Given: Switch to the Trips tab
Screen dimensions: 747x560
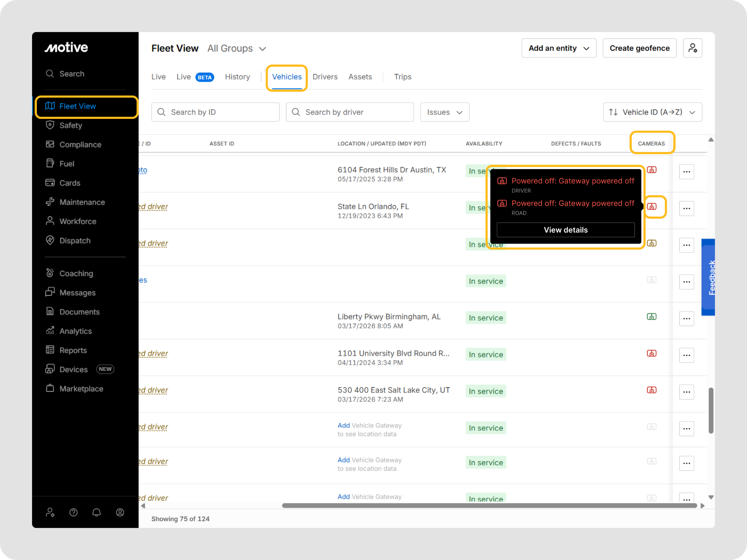Looking at the screenshot, I should tap(402, 77).
